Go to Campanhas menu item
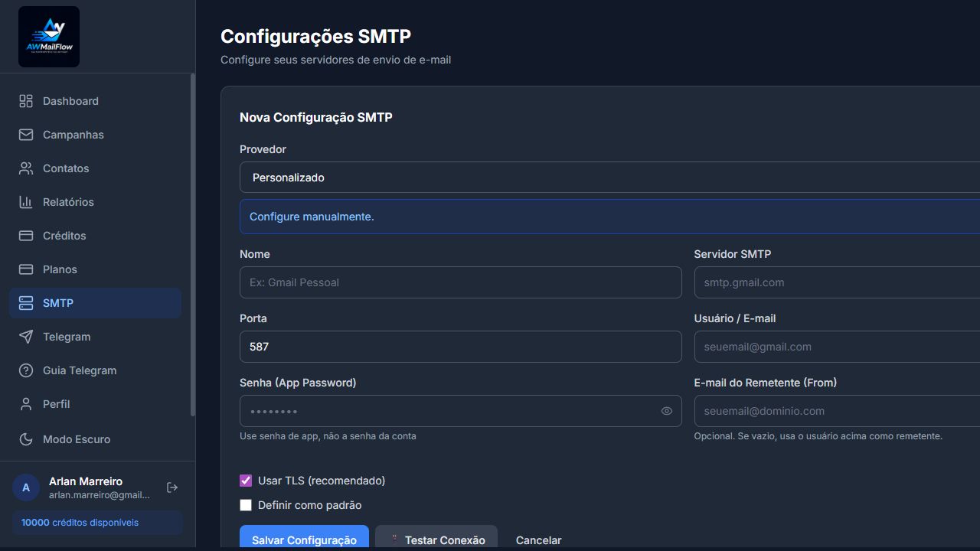The image size is (980, 551). (x=95, y=135)
